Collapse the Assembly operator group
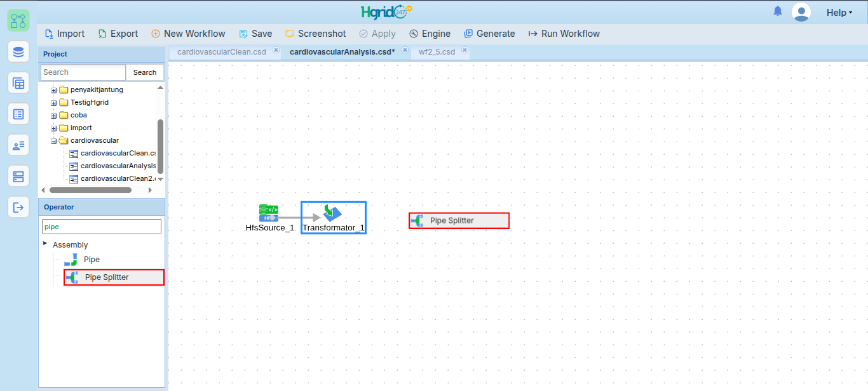 point(45,244)
